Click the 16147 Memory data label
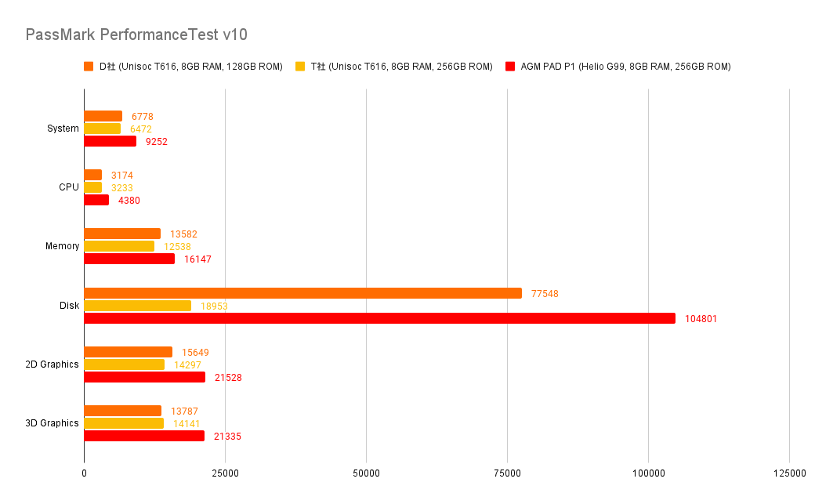815x504 pixels. [198, 259]
